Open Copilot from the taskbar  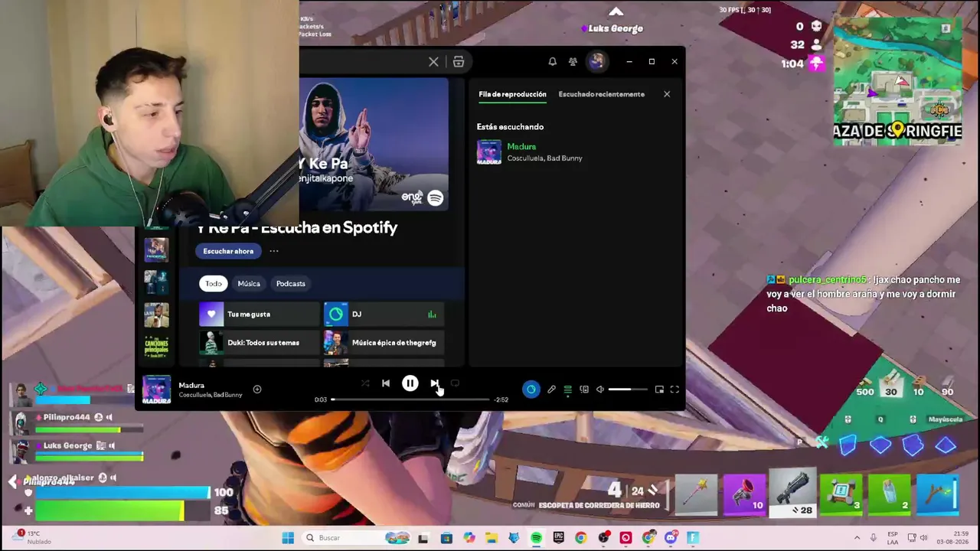[x=469, y=538]
